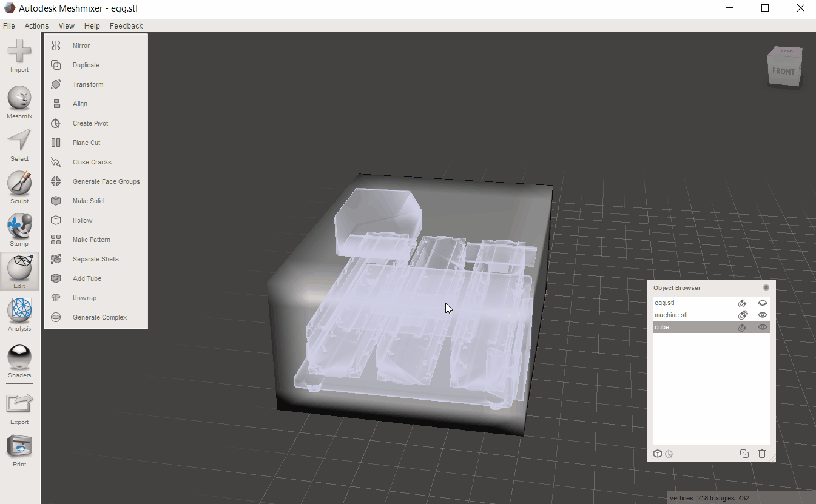Image resolution: width=816 pixels, height=504 pixels.
Task: Open the Sculpt tool
Action: pos(19,187)
